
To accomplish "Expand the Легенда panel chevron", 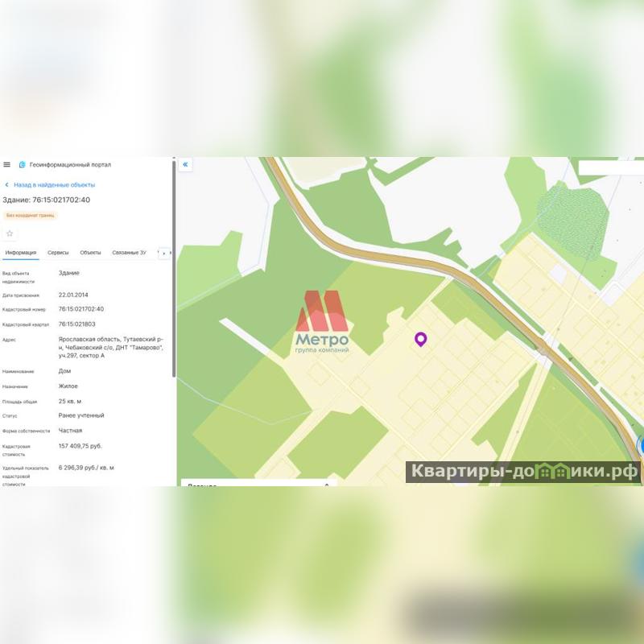I will tap(327, 485).
